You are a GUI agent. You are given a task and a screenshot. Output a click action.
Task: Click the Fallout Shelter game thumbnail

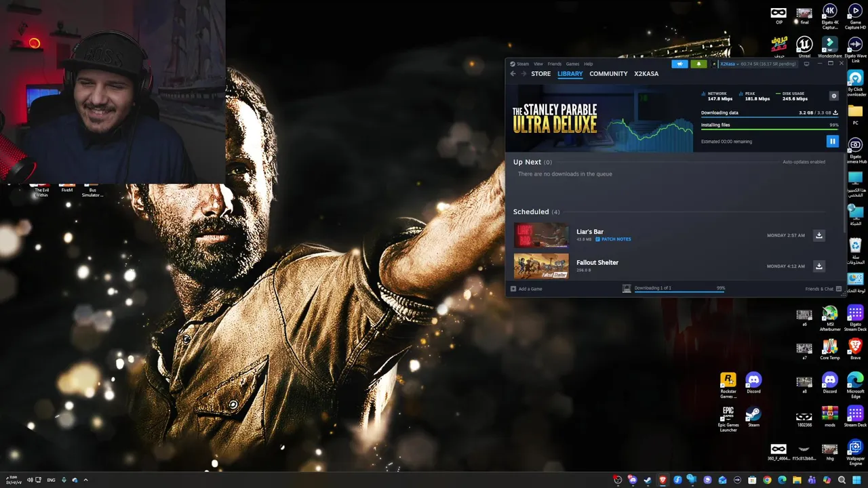(541, 266)
